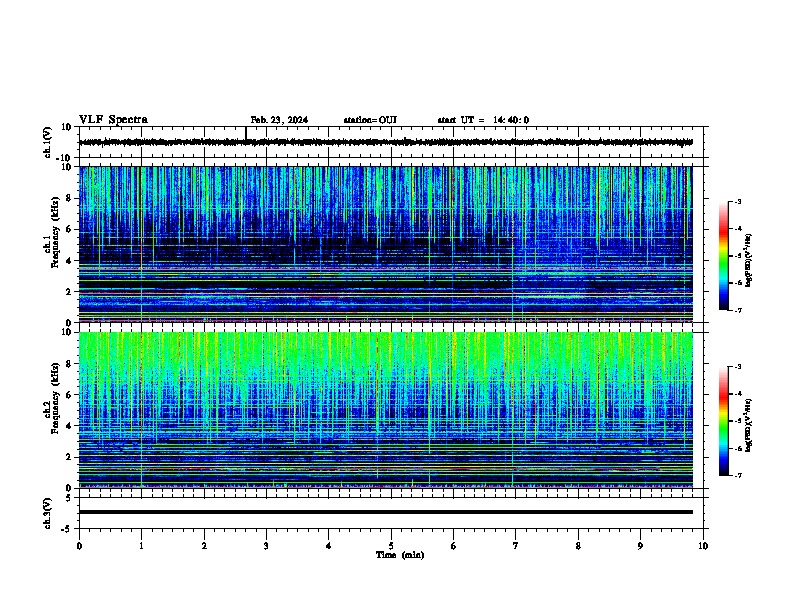Viewport: 792px width, 612px height.
Task: Select the "start UT = 14:40:0" header text
Action: click(483, 120)
